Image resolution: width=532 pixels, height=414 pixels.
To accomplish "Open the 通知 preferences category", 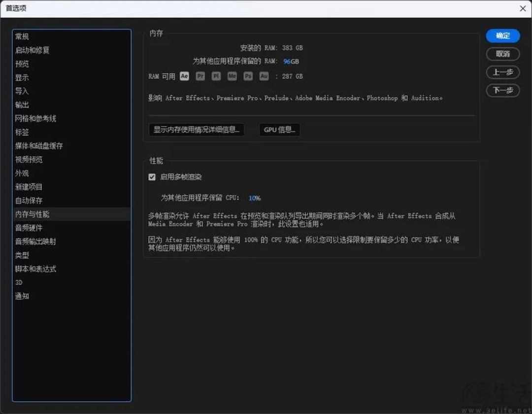I will click(71, 296).
